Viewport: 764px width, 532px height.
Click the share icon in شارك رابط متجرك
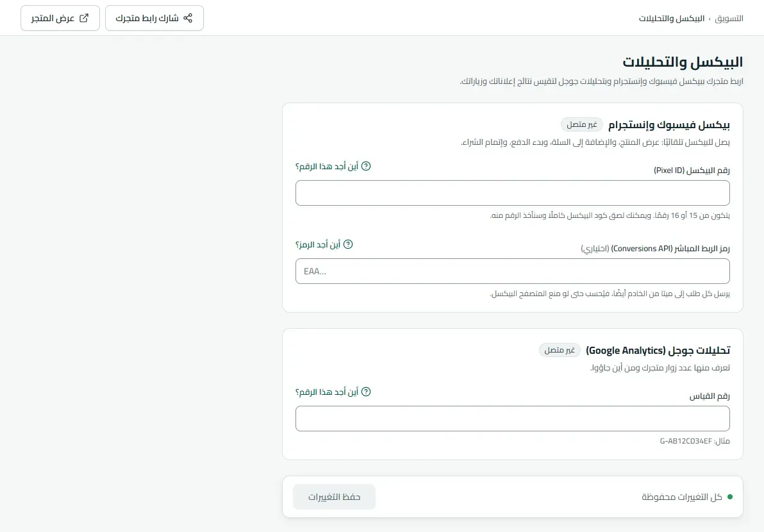point(188,18)
